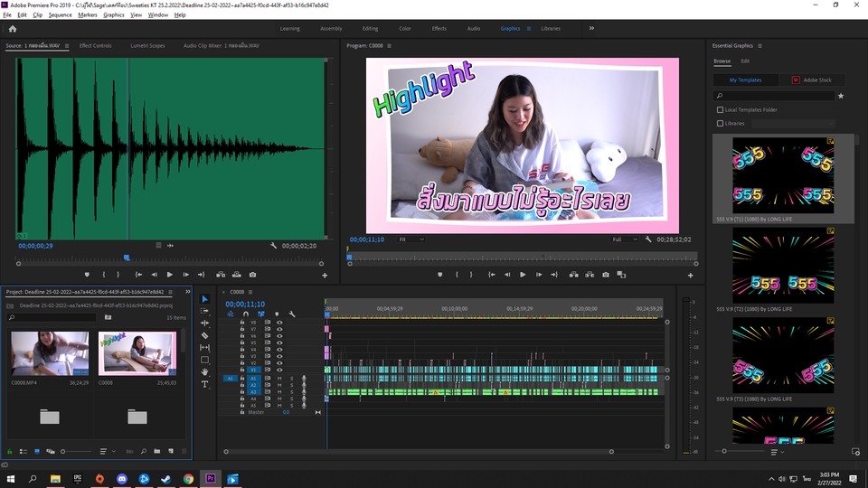Switch to the Lumetri Scopes tab

click(x=146, y=44)
